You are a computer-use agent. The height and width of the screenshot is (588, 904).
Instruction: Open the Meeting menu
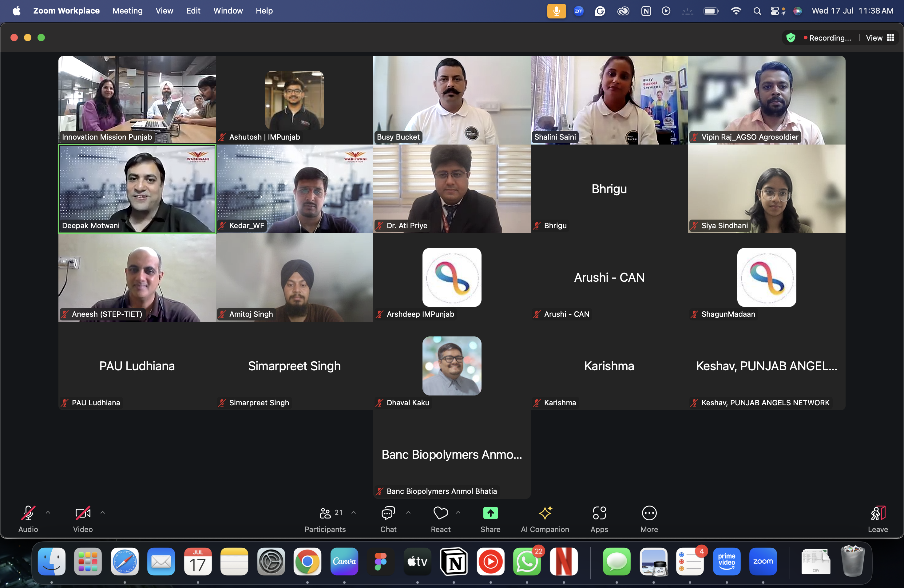[127, 11]
